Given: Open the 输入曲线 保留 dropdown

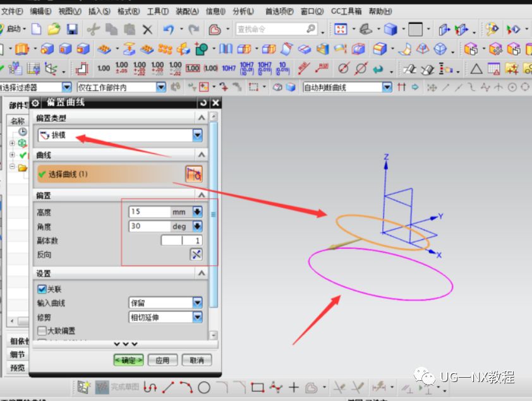Looking at the screenshot, I should click(x=198, y=302).
